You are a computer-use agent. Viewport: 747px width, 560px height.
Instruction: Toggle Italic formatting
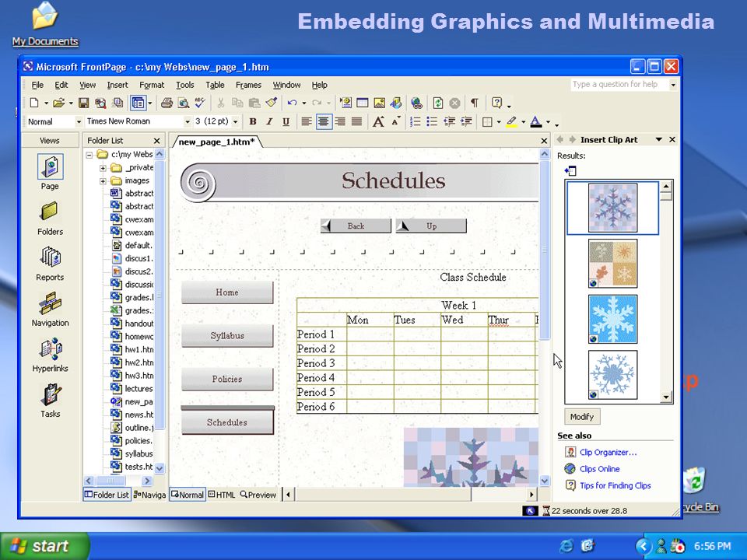[x=269, y=122]
